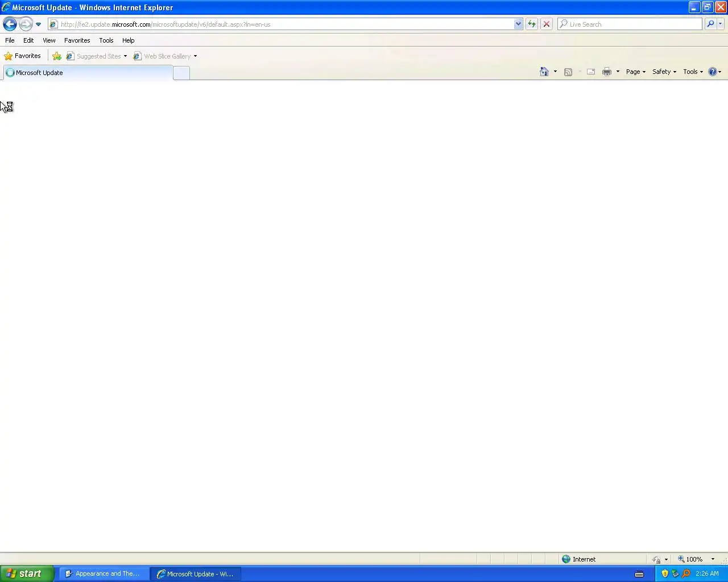This screenshot has width=728, height=582.
Task: Open the Page command menu
Action: click(636, 72)
